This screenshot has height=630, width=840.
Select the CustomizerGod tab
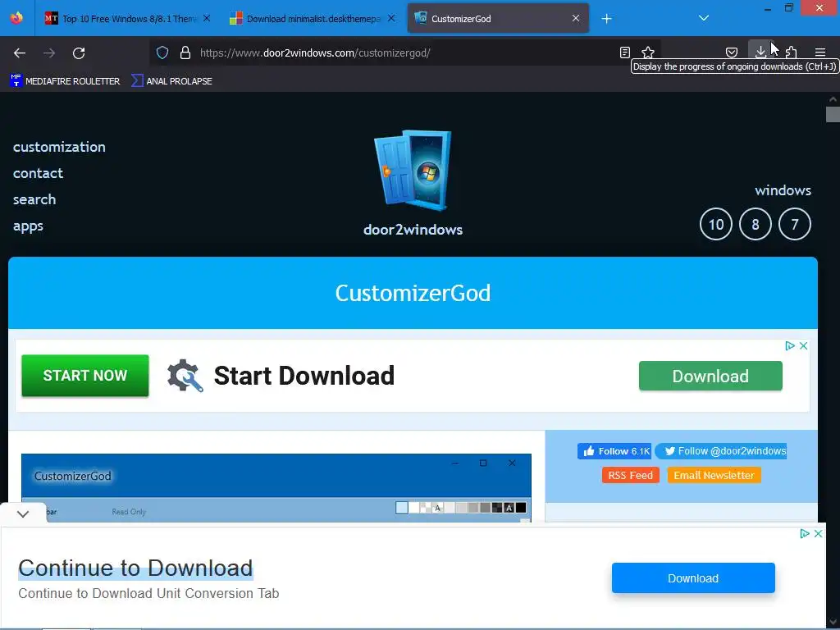pos(498,19)
